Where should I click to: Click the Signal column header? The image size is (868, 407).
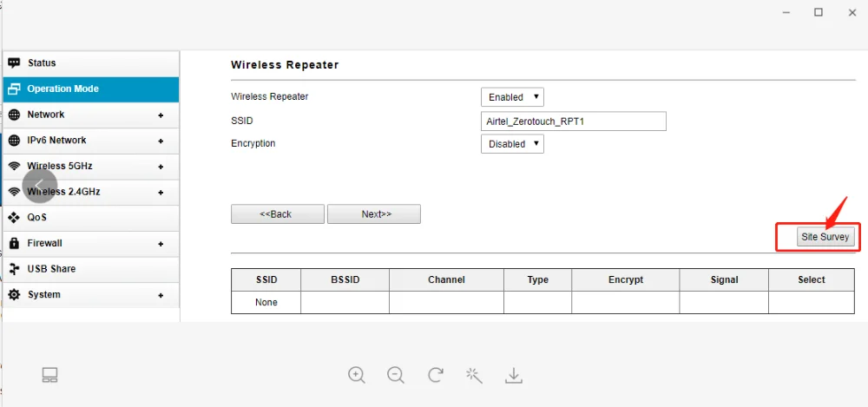pyautogui.click(x=724, y=279)
